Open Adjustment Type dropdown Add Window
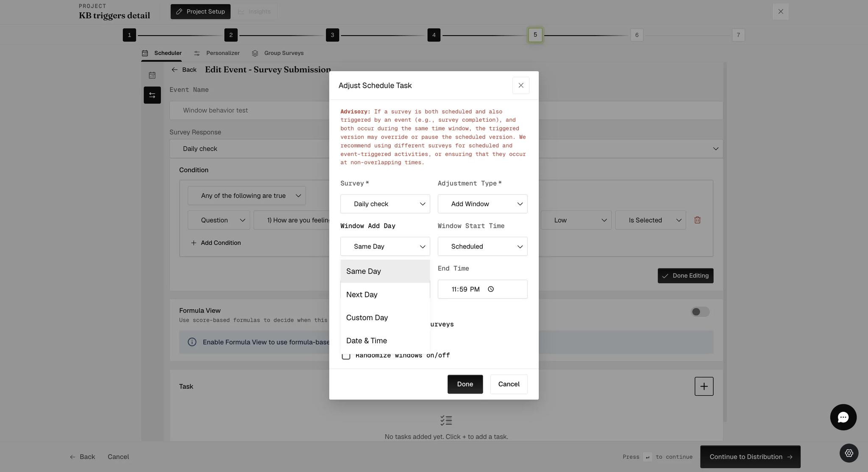The width and height of the screenshot is (868, 472). pyautogui.click(x=482, y=204)
